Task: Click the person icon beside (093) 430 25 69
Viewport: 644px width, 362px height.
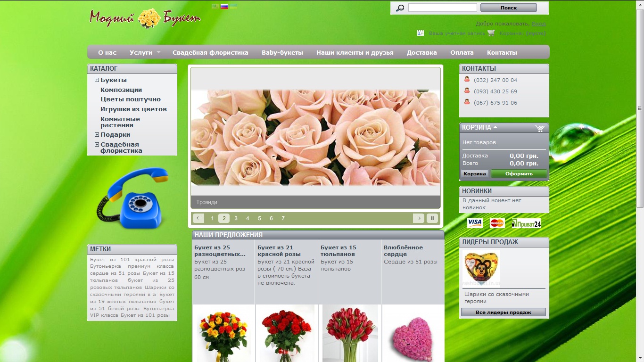Action: point(467,90)
